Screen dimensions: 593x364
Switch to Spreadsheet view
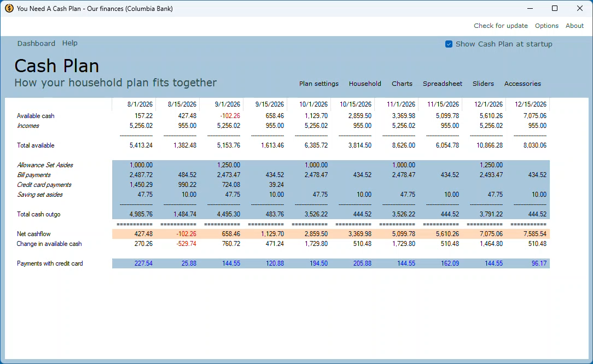443,84
